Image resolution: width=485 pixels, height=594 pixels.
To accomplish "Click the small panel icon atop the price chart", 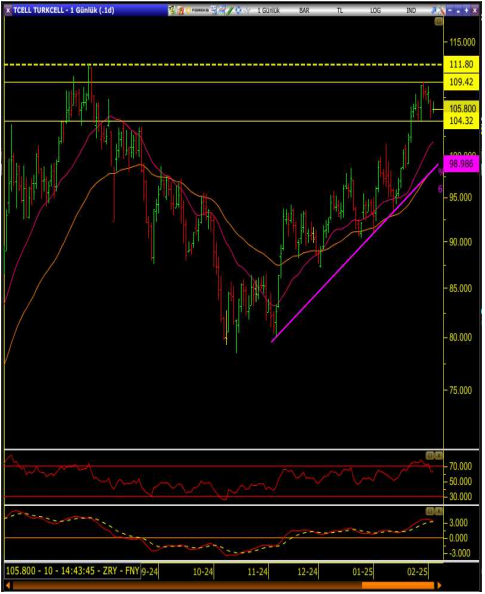I will pyautogui.click(x=438, y=22).
